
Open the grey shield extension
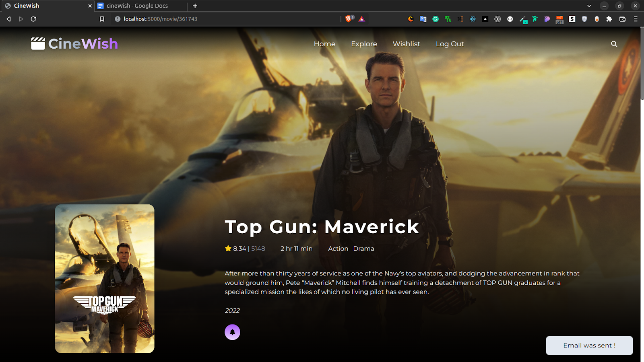[x=584, y=19]
